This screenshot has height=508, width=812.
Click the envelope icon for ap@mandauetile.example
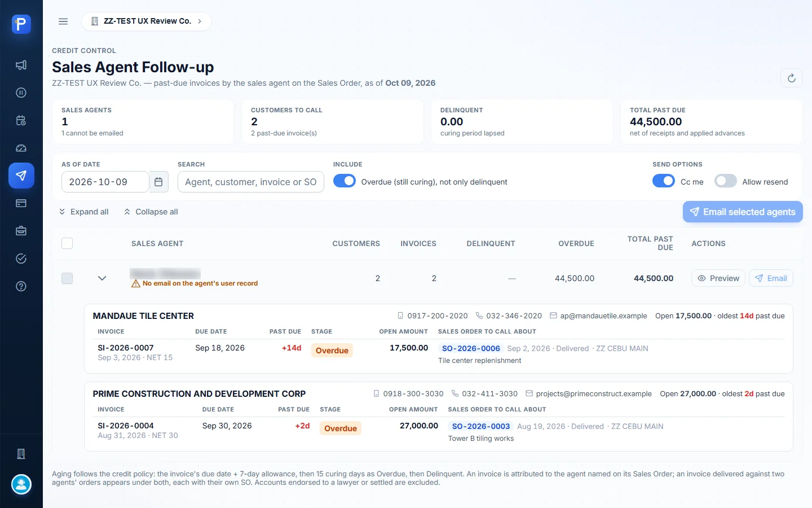tap(553, 316)
